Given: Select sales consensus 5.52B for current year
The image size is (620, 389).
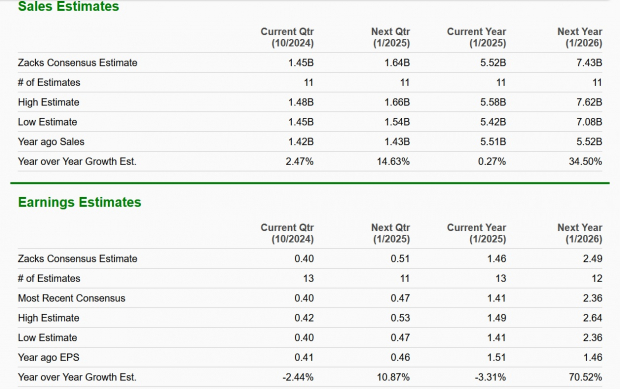Looking at the screenshot, I should tap(493, 62).
